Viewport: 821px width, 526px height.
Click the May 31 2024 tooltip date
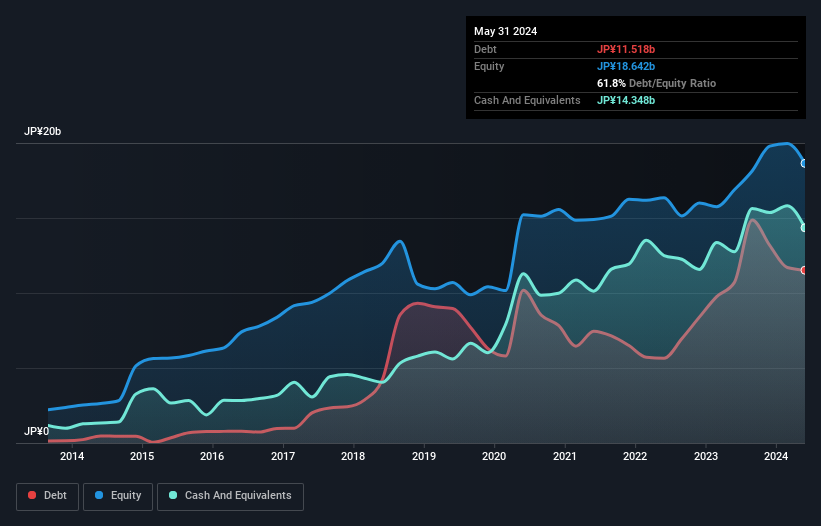(505, 31)
